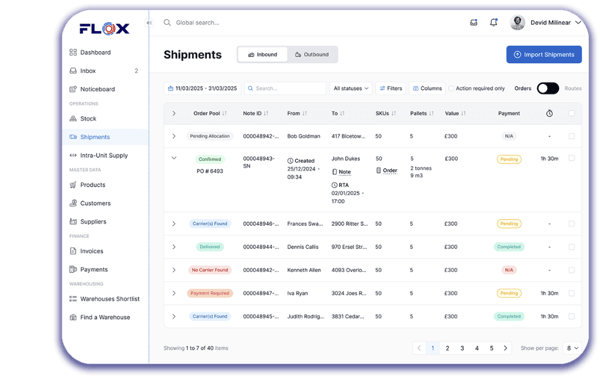Expand the Kenneth Allen shipment row
Viewport: 600px width, 378px height.
(x=174, y=270)
